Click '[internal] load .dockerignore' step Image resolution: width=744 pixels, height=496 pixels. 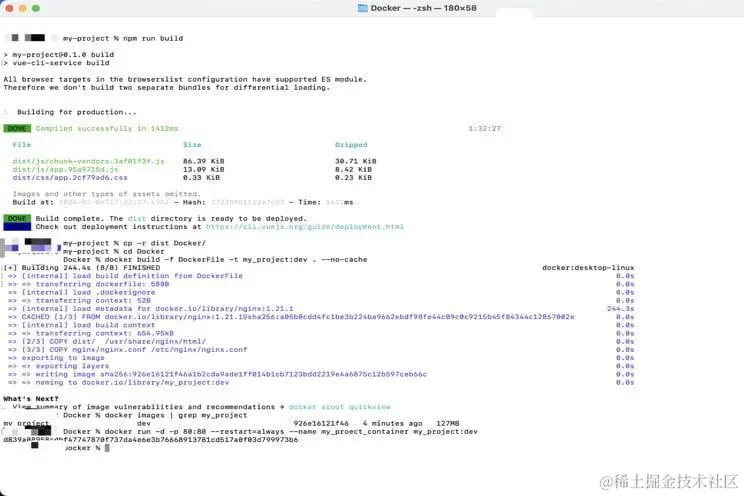pyautogui.click(x=88, y=292)
